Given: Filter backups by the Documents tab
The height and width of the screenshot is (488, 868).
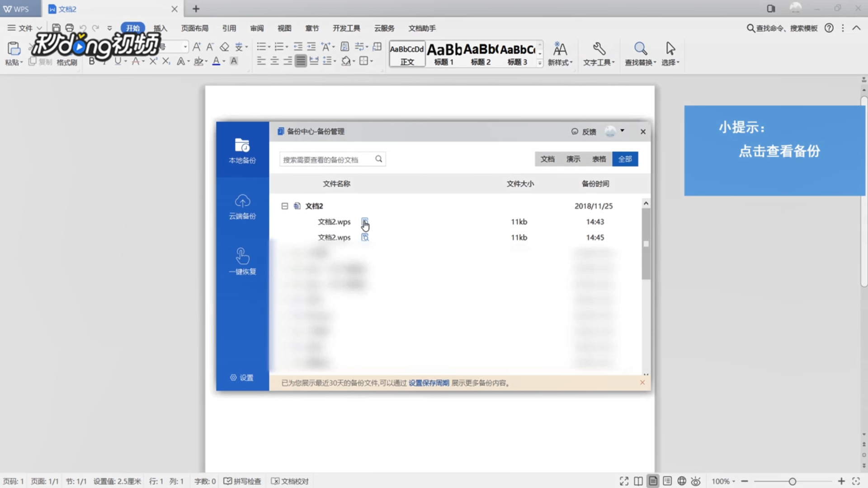Looking at the screenshot, I should click(x=547, y=159).
